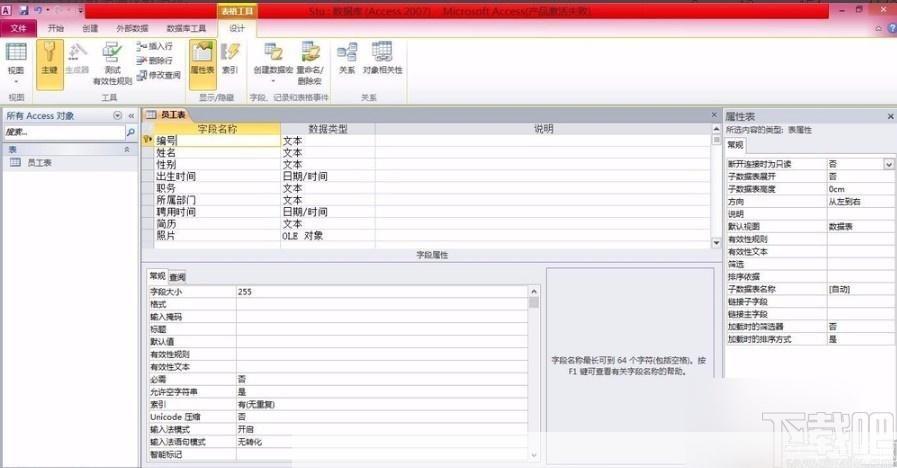The image size is (897, 468).
Task: Collapse the navigation pane with double chevron
Action: (131, 116)
